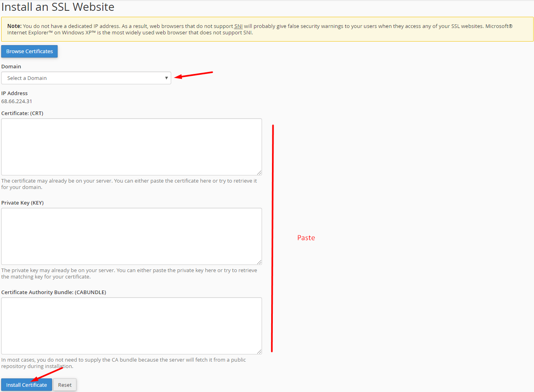
Task: Open the SNI link in the note
Action: click(238, 26)
